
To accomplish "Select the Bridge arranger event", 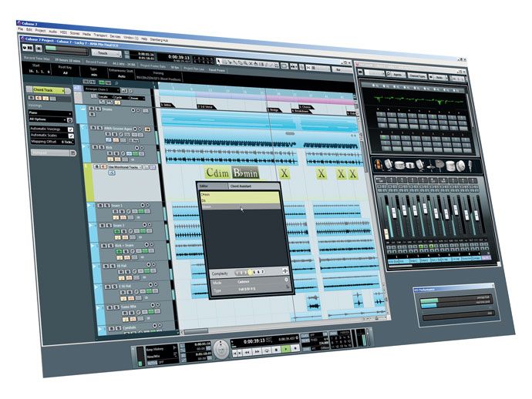I will point(274,110).
